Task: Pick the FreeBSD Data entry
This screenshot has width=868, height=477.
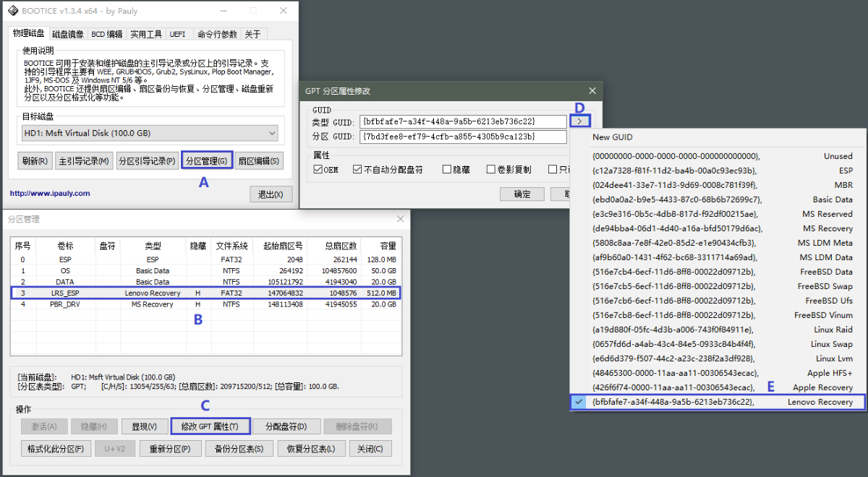Action: pos(718,272)
